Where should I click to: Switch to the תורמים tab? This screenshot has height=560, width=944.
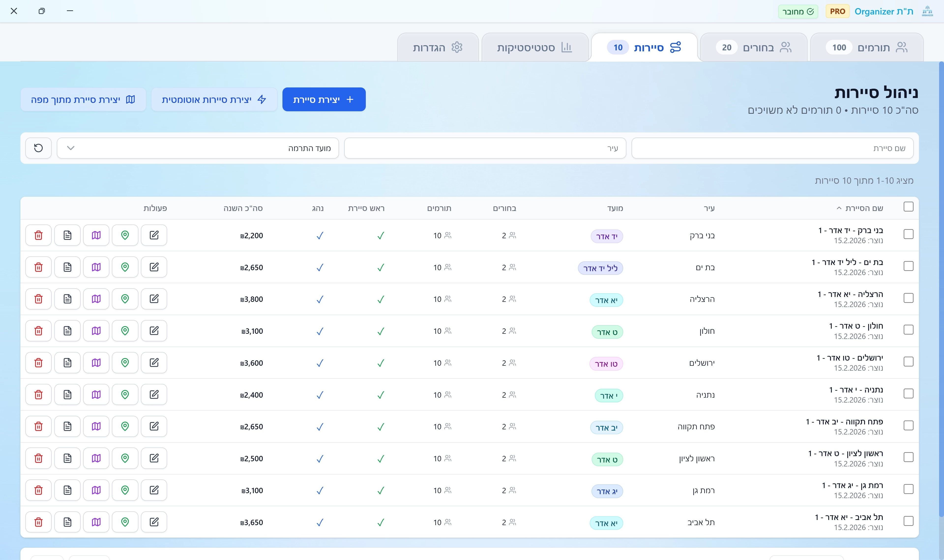tap(867, 48)
